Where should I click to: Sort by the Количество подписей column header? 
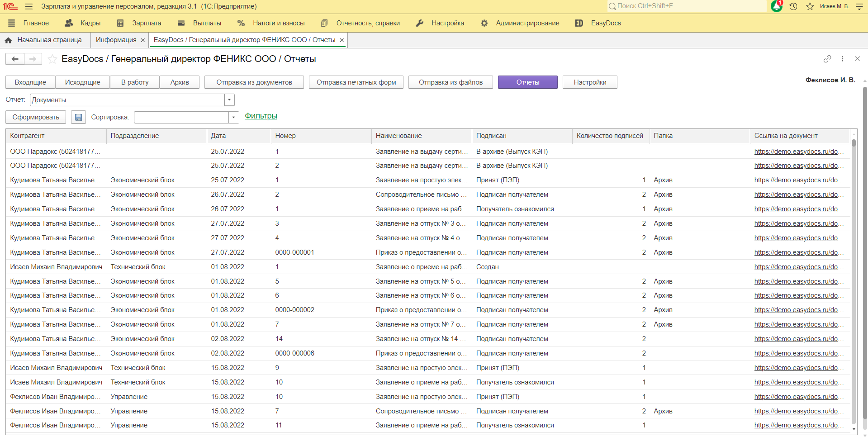611,136
